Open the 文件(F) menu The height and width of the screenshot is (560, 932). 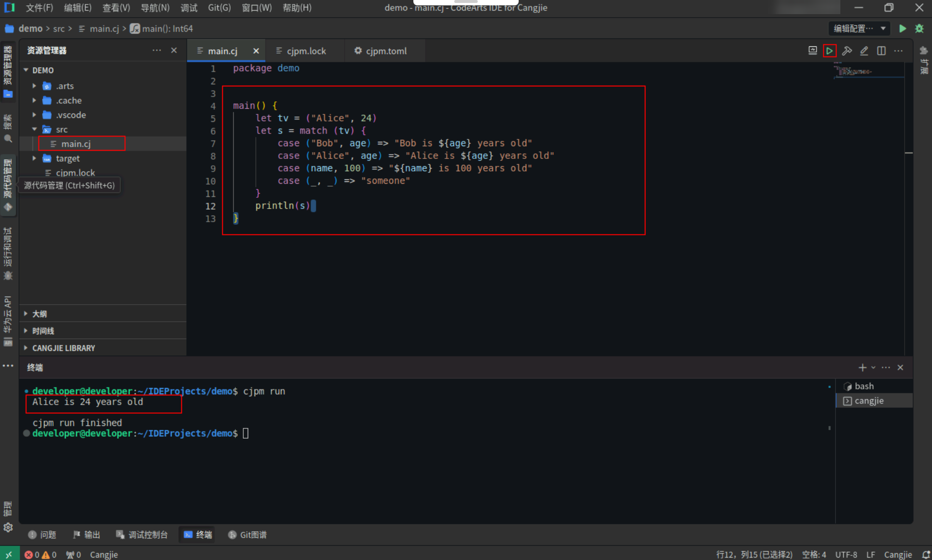(x=39, y=8)
